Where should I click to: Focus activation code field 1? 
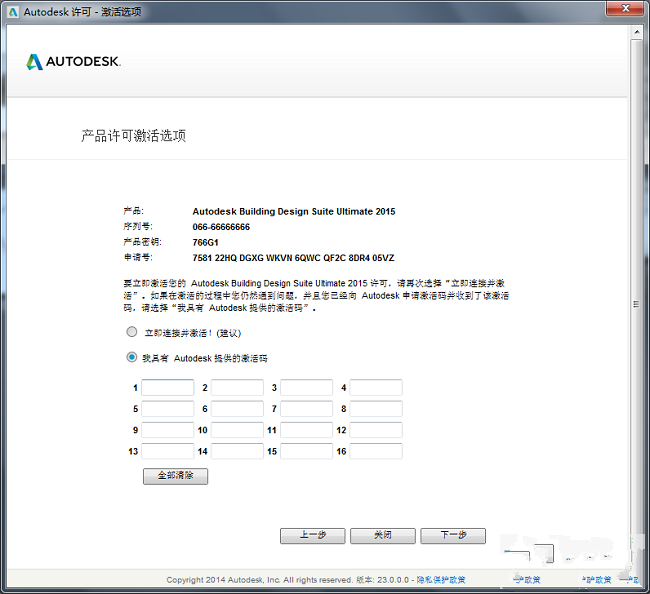[167, 387]
